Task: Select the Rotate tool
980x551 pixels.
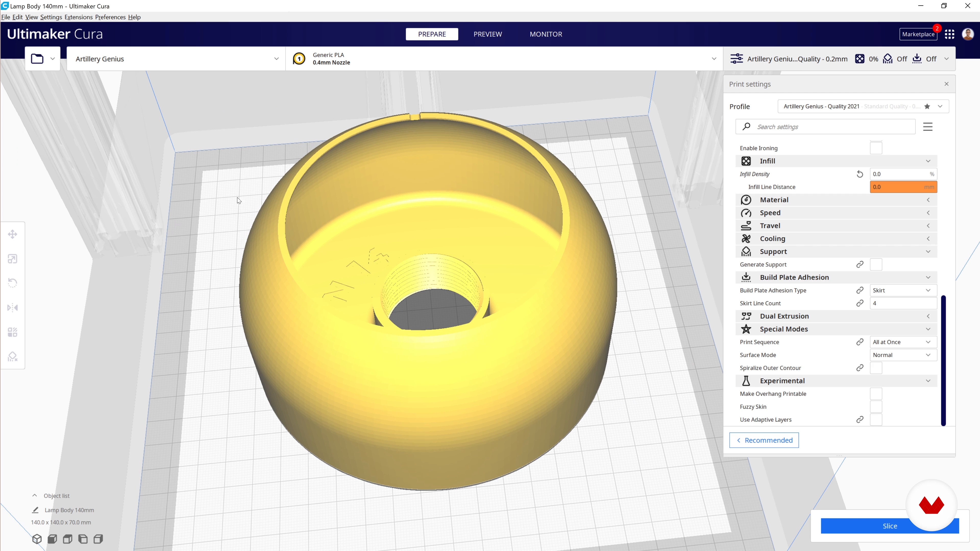Action: (x=13, y=283)
